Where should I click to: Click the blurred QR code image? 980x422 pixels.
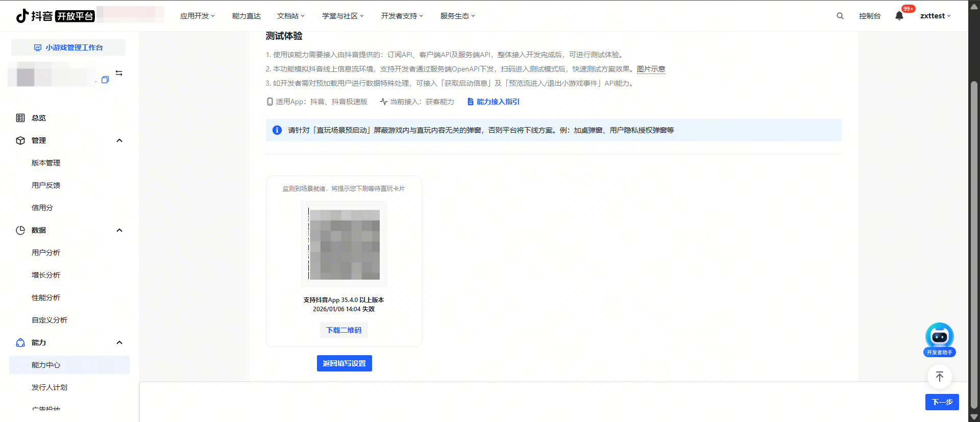pos(344,244)
